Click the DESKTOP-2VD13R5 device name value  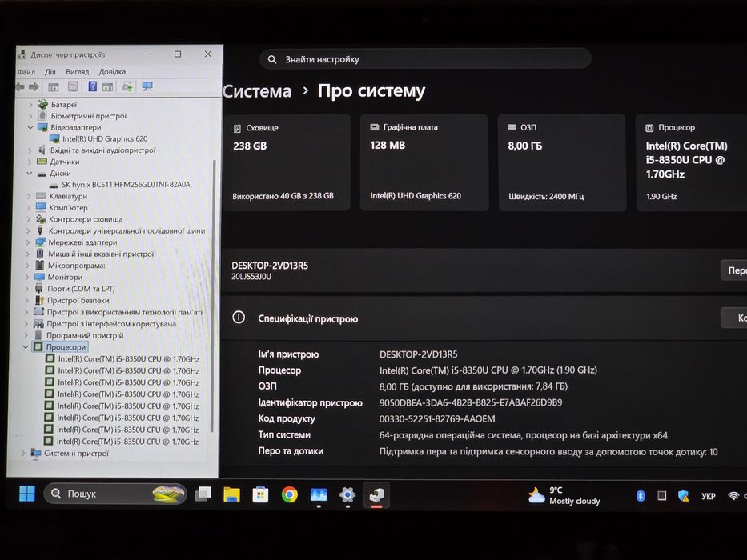(x=418, y=354)
